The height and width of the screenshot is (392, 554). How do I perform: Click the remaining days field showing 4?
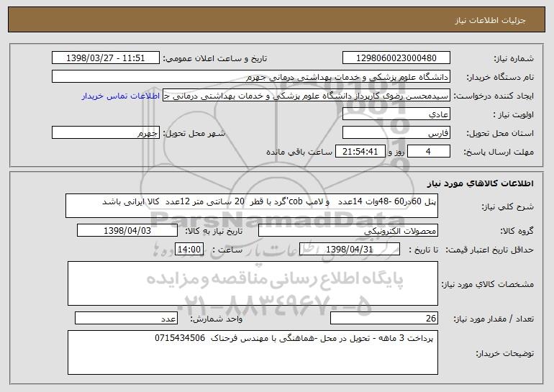click(429, 152)
